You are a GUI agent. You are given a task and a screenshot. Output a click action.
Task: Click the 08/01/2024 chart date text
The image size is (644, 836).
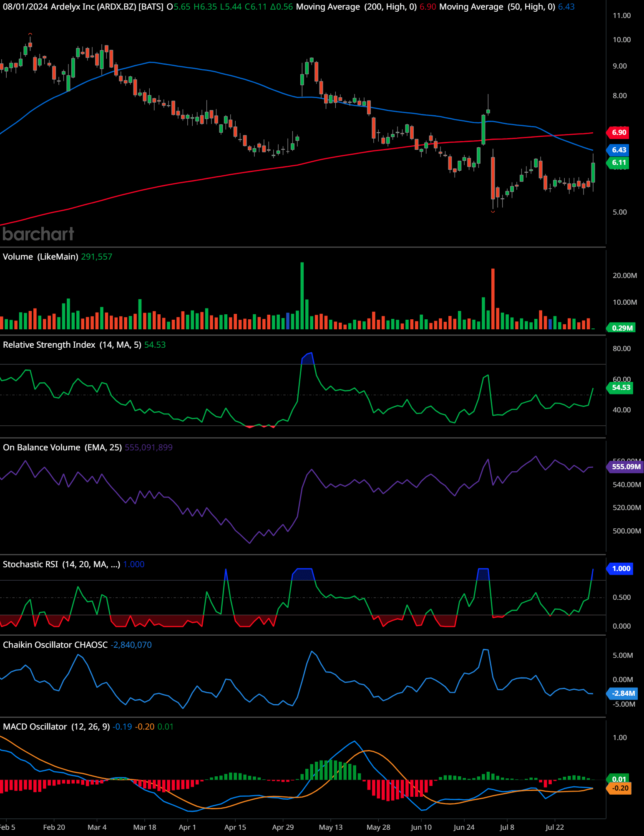click(25, 7)
